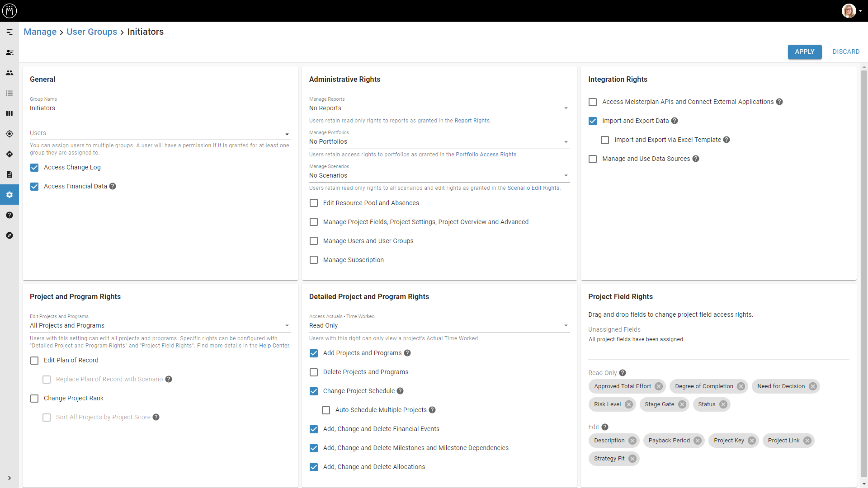
Task: Open the people group sidebar icon
Action: tap(9, 73)
